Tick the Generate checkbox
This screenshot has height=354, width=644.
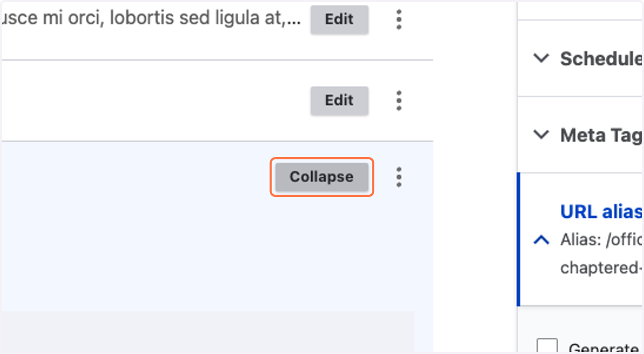(547, 346)
